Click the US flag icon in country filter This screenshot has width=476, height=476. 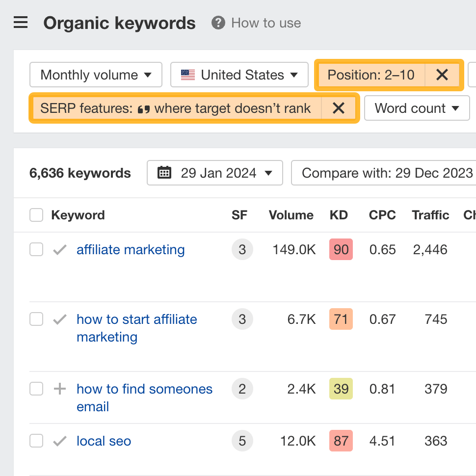tap(188, 75)
